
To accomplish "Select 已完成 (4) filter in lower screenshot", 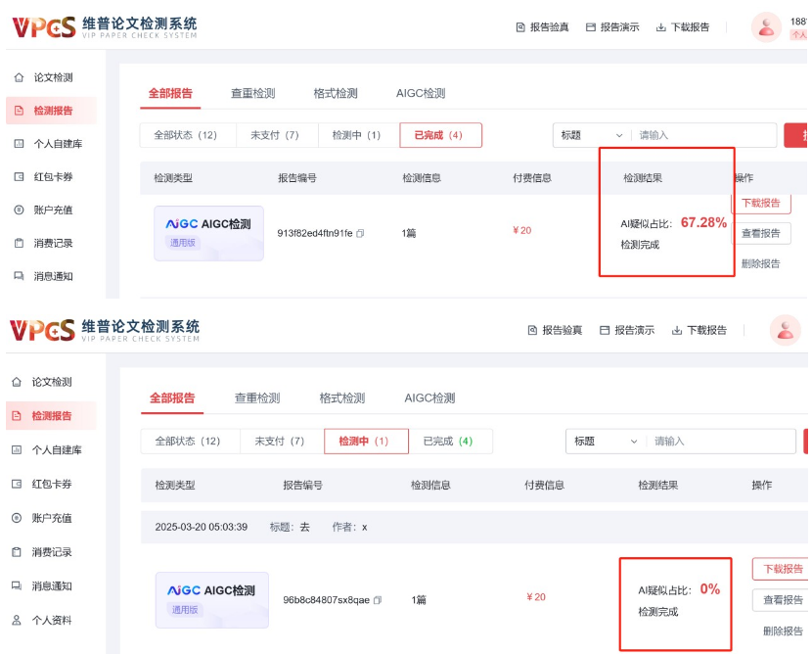I will 451,441.
